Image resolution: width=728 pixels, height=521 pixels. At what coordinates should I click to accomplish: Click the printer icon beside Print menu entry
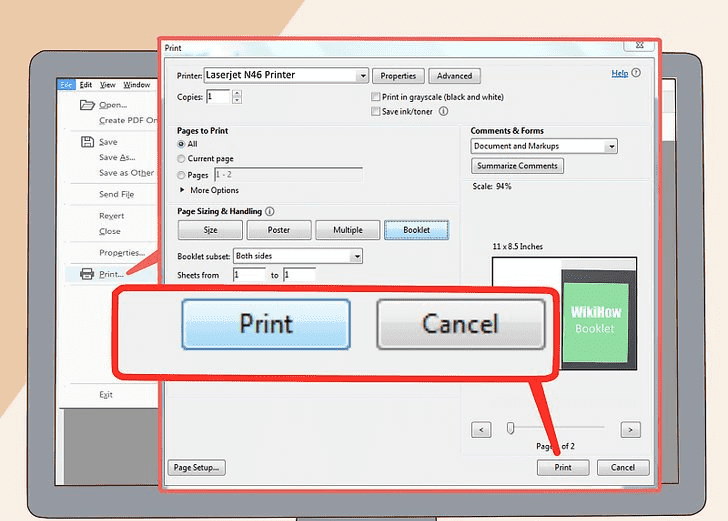87,274
